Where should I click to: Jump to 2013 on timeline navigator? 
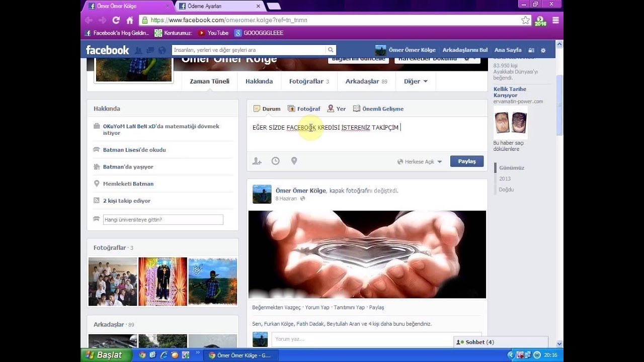click(x=505, y=178)
